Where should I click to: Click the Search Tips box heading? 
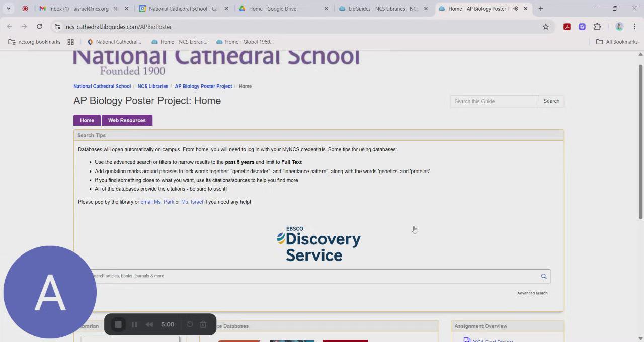click(92, 135)
